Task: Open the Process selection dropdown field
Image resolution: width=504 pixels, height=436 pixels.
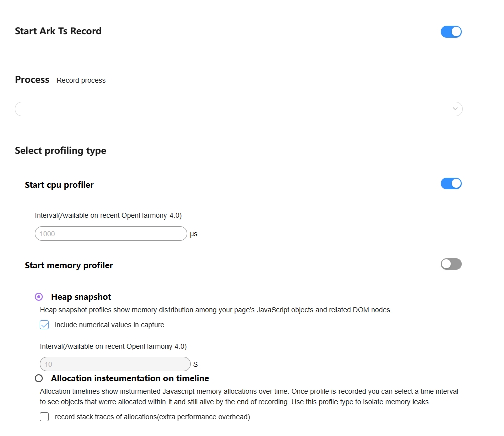Action: coord(231,109)
